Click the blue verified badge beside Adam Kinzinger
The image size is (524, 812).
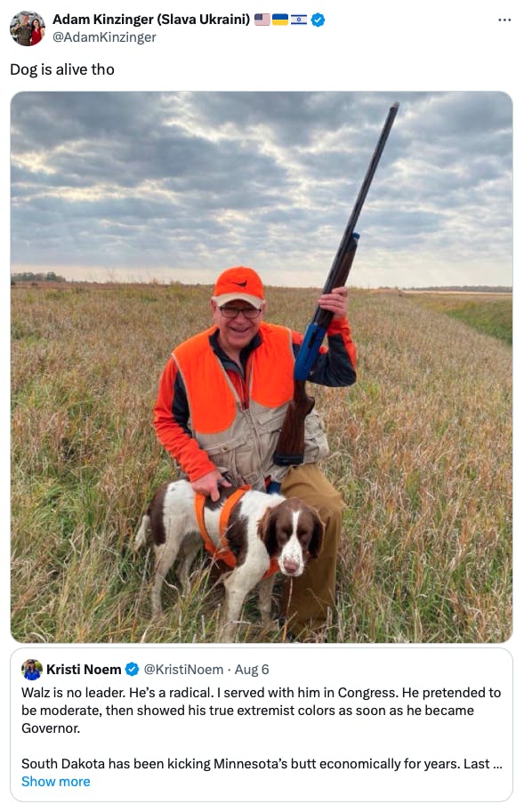(318, 20)
